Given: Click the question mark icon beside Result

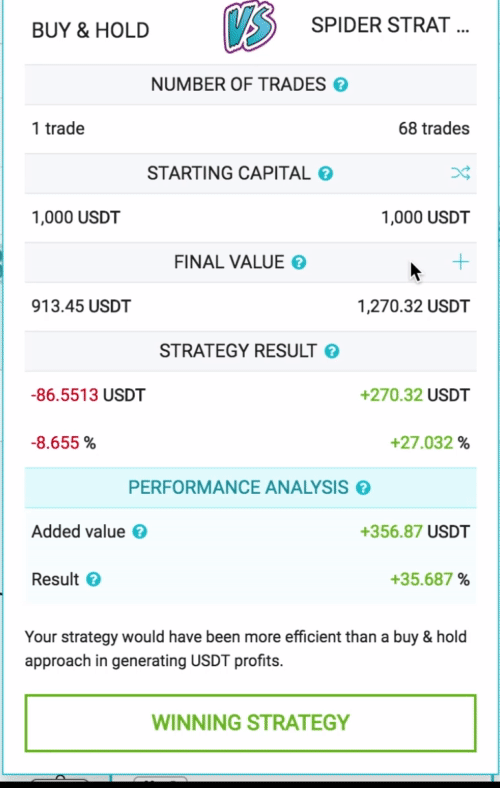Looking at the screenshot, I should pyautogui.click(x=93, y=579).
